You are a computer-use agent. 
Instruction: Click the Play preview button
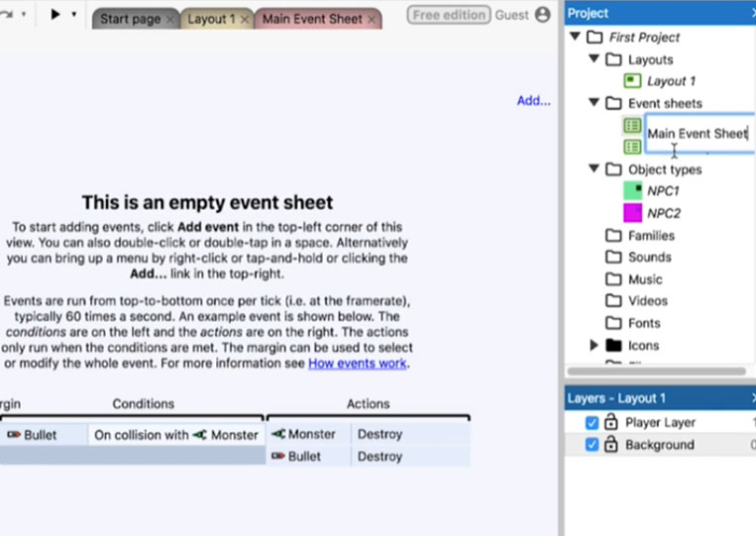54,15
